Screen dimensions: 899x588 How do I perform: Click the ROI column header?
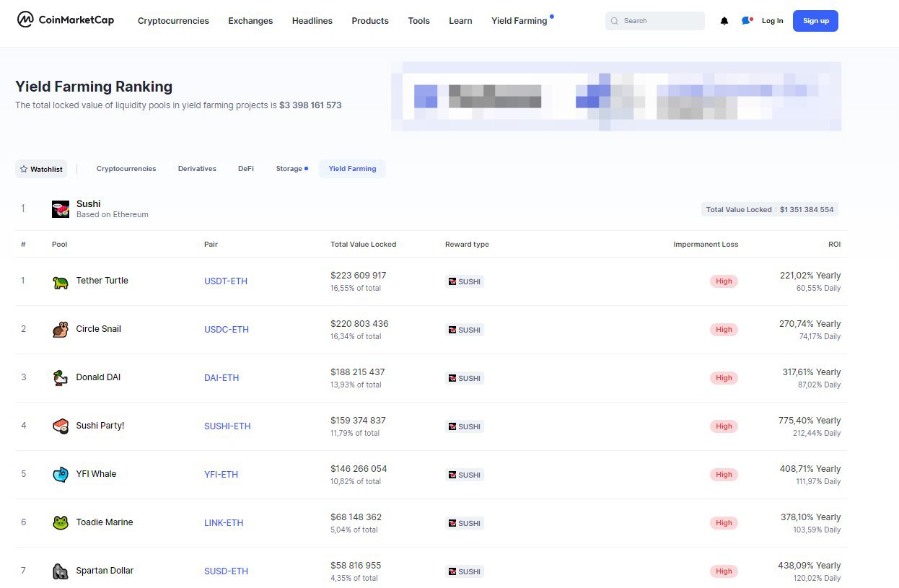coord(834,245)
